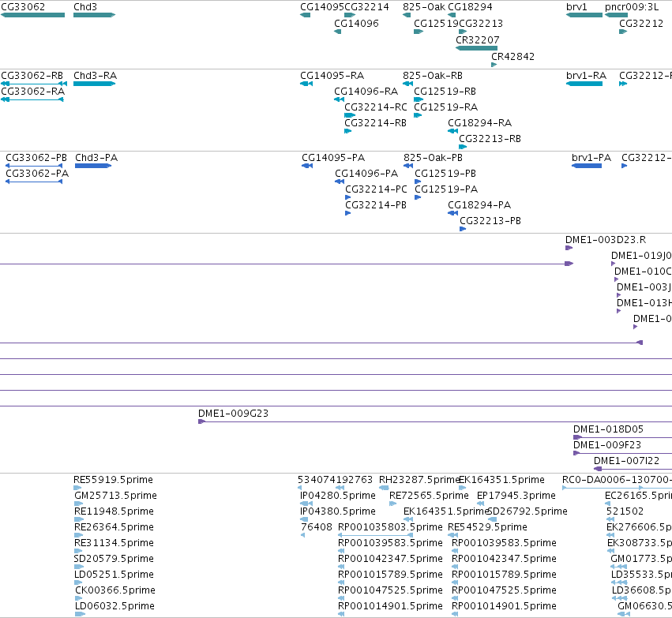Screen dimensions: 672x618
Task: Select the CG12519-PA protein label
Action: [446, 189]
